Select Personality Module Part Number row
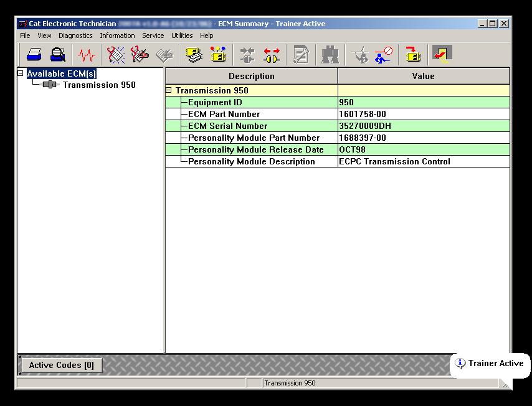532x406 pixels. pos(338,138)
